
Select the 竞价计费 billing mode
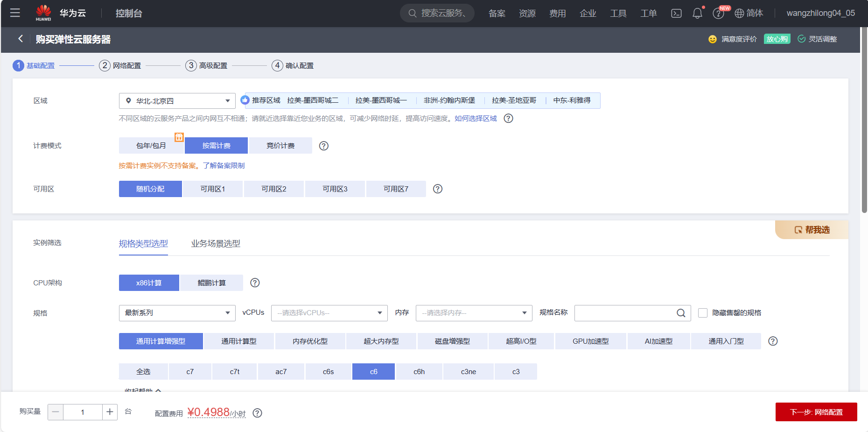click(x=280, y=145)
